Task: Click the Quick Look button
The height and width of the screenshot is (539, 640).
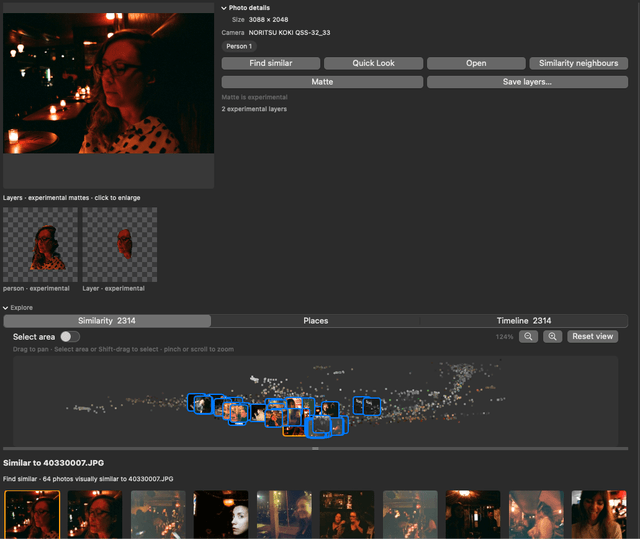Action: coord(373,63)
